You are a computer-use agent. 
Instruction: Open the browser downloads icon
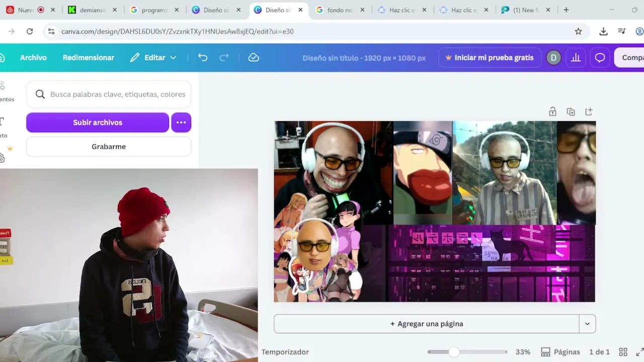pos(603,31)
